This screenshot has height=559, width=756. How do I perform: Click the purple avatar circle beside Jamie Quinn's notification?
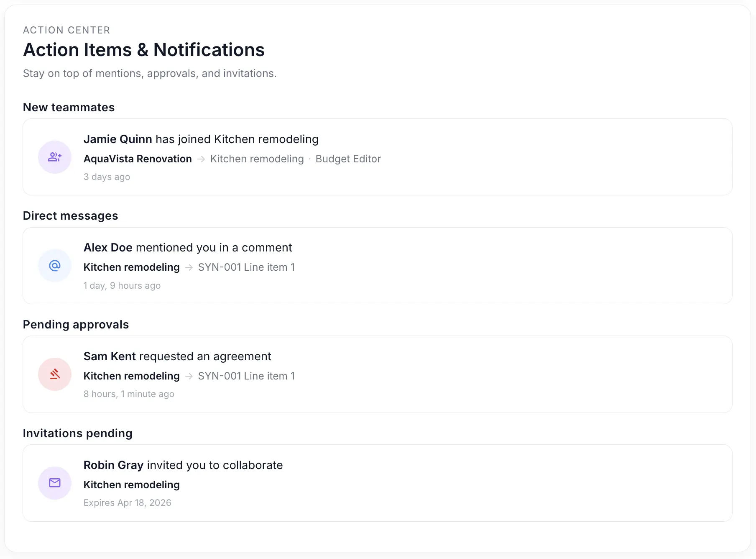[x=55, y=157]
